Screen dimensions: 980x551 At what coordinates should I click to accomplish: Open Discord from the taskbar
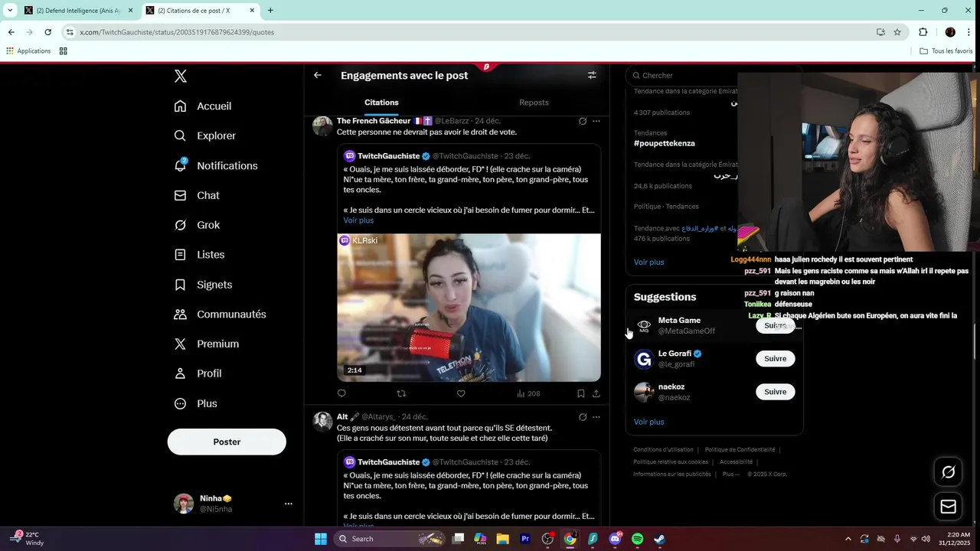615,539
